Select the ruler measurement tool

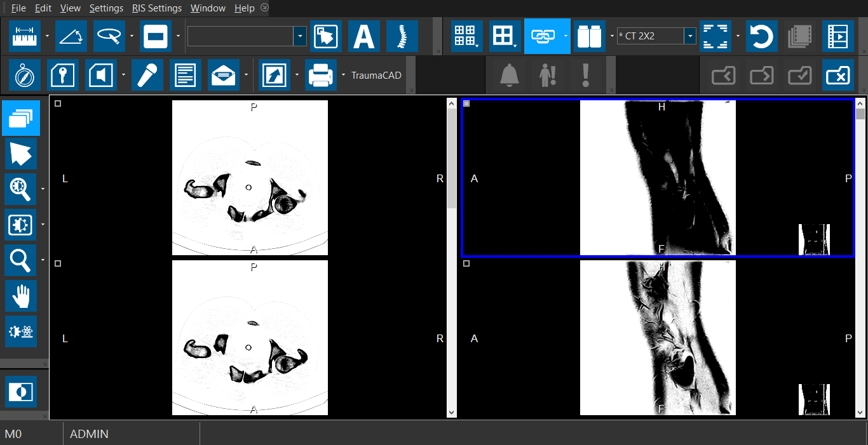[25, 36]
